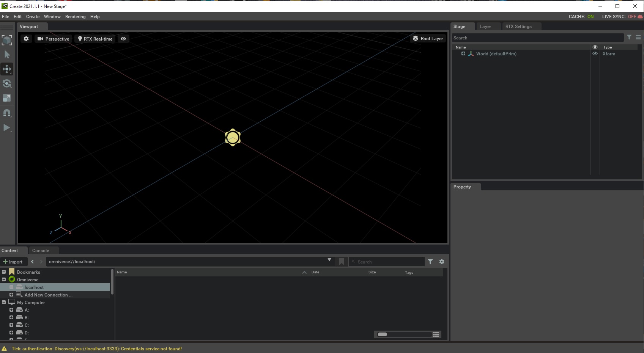Open the Create menu
This screenshot has width=644, height=353.
pyautogui.click(x=33, y=17)
